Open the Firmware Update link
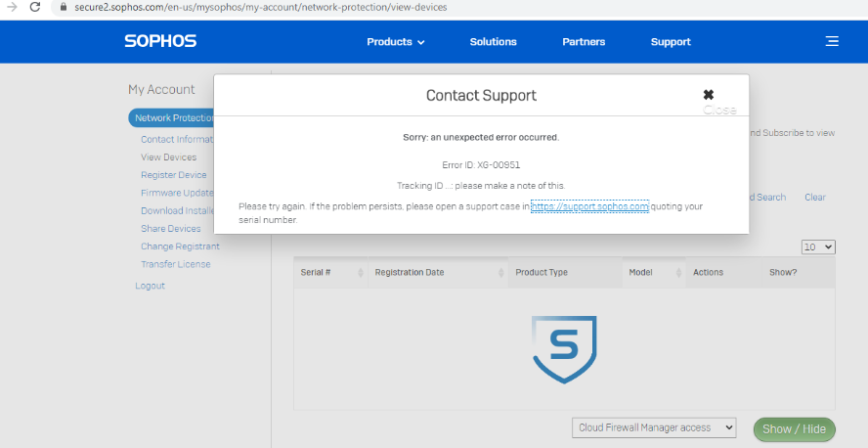Viewport: 868px width, 448px height. 177,193
